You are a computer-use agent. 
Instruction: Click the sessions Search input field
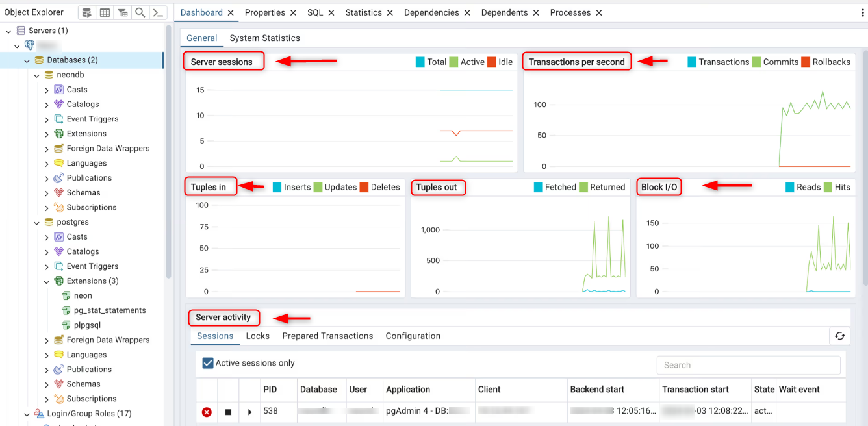point(748,365)
